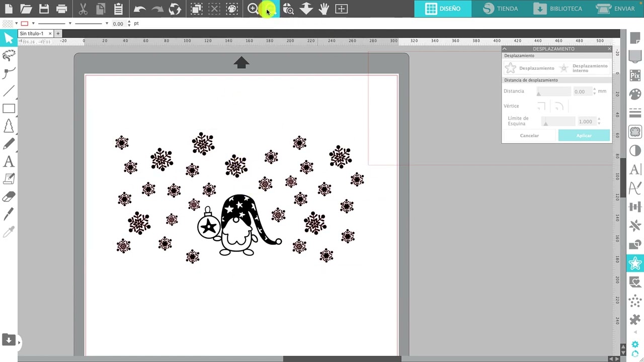
Task: Select the Zoom Selection tool
Action: point(288,9)
